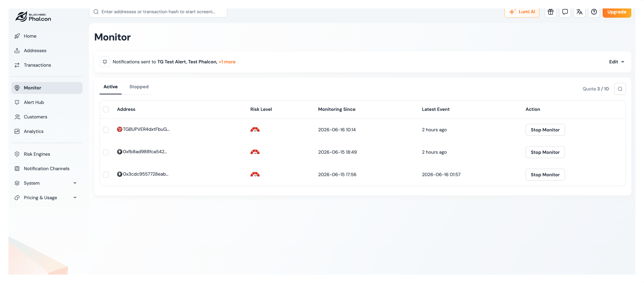Open address TGBUPVER4dxtFbuG...
The width and height of the screenshot is (644, 283).
[146, 129]
